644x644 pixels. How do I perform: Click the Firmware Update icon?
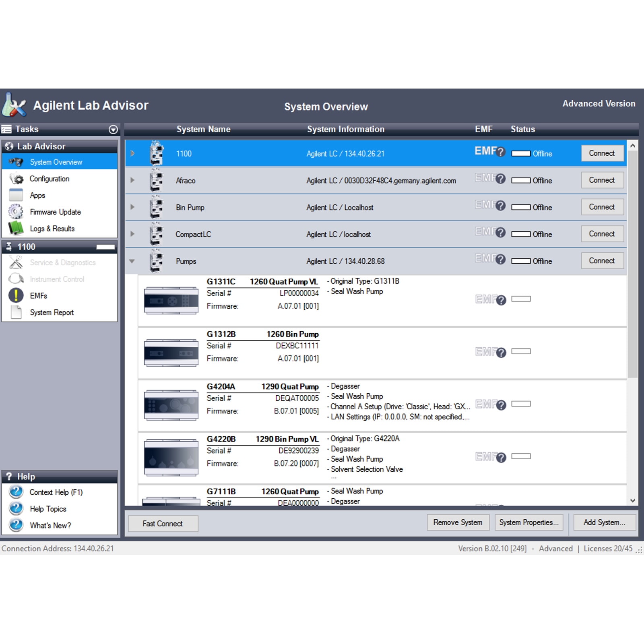(x=16, y=212)
